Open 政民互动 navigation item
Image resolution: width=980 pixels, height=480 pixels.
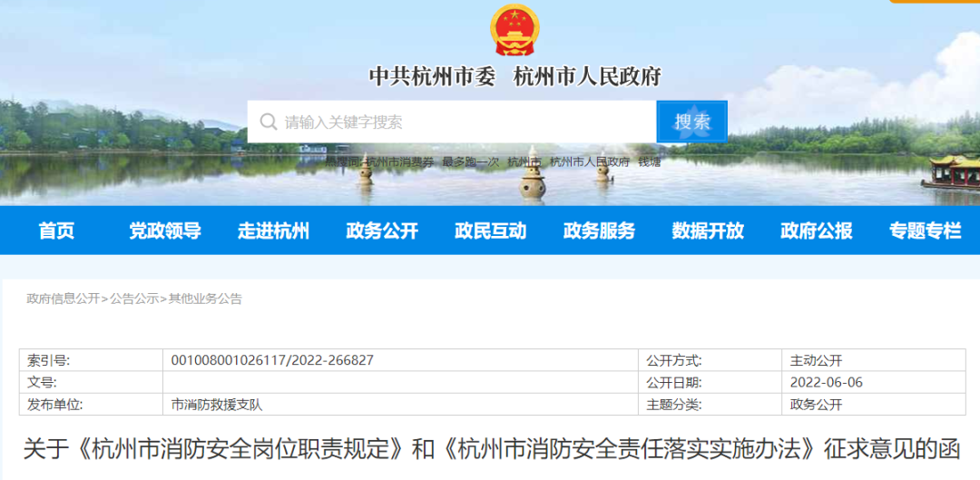coord(491,230)
